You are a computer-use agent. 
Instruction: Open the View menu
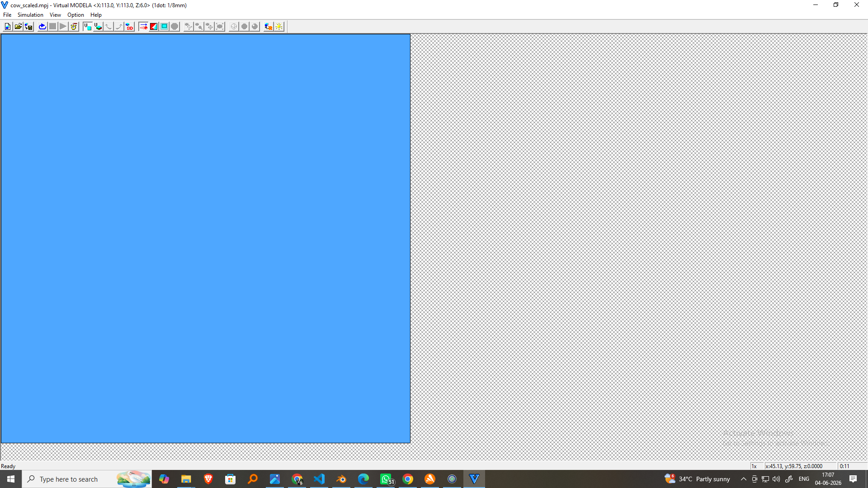click(x=55, y=15)
